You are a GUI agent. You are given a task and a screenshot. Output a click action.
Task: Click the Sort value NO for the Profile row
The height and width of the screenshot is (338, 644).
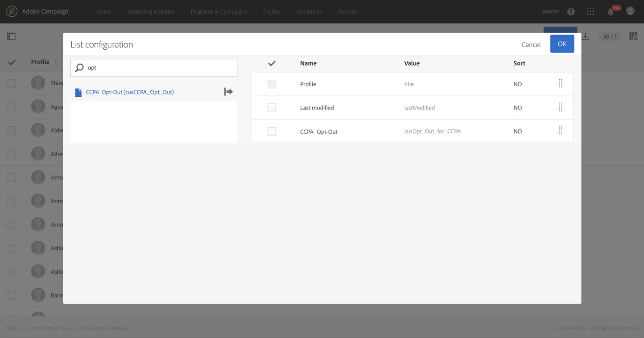pos(517,84)
